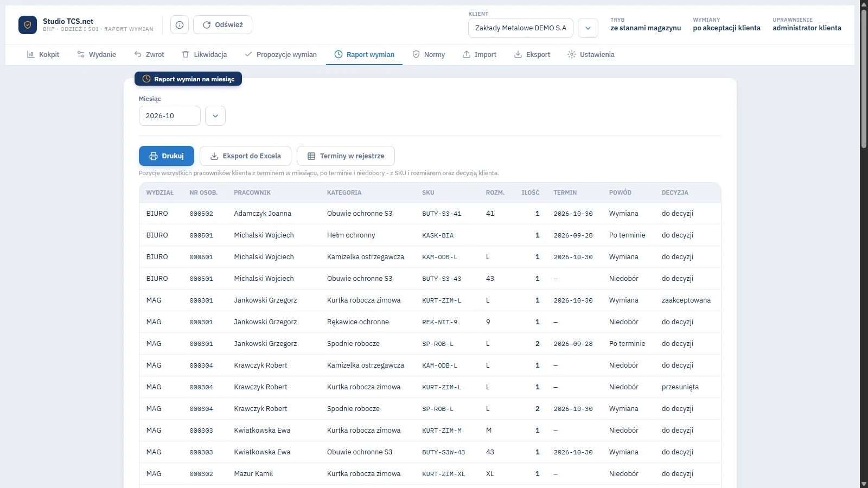Click the Odśwież refresh button
Viewport: 868px width, 488px height.
click(222, 25)
